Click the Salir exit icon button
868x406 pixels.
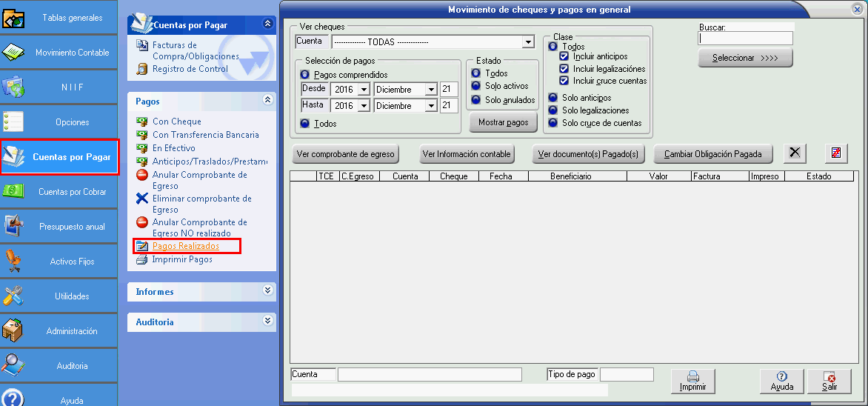(829, 381)
